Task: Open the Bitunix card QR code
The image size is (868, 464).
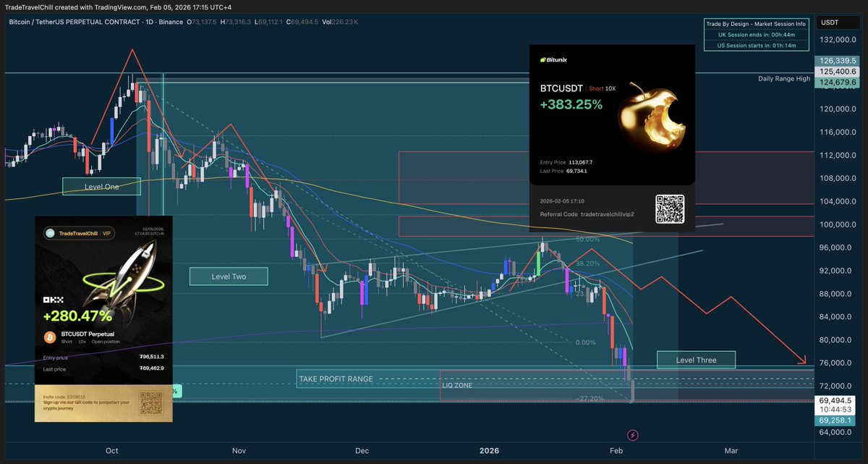Action: 669,208
